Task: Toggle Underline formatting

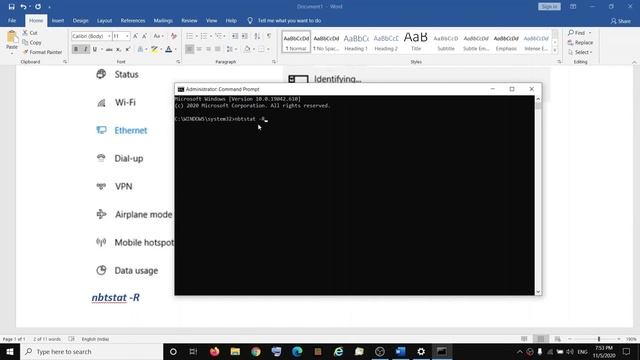Action: click(x=95, y=49)
